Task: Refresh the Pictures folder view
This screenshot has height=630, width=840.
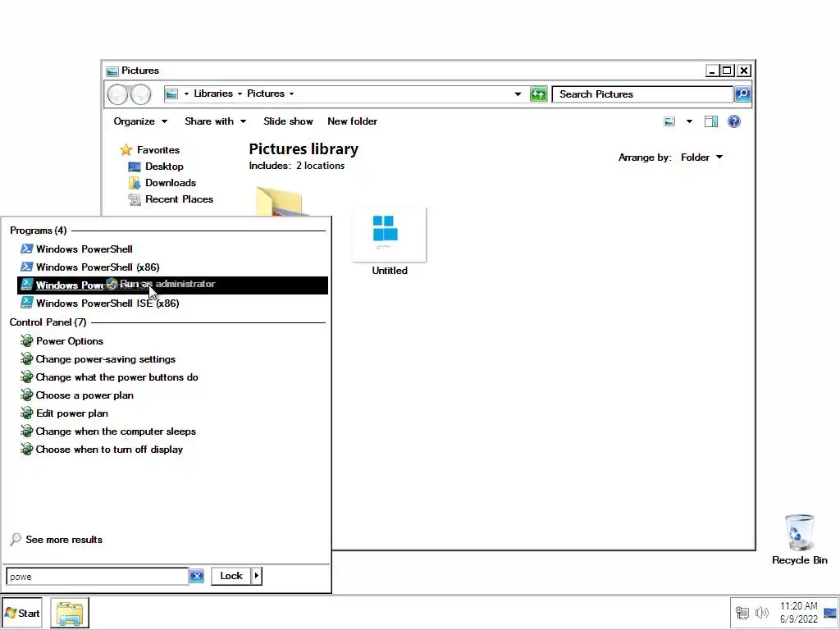Action: coord(538,94)
